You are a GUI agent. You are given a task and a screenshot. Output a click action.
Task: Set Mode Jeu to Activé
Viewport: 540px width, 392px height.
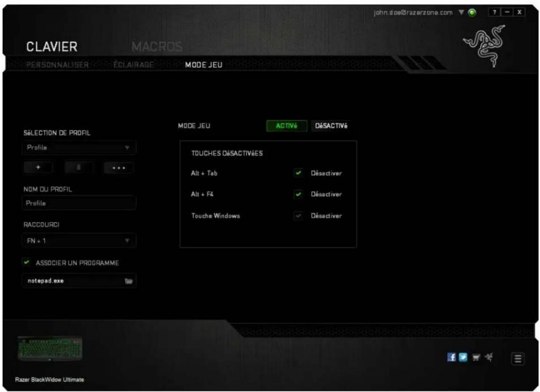pos(286,126)
